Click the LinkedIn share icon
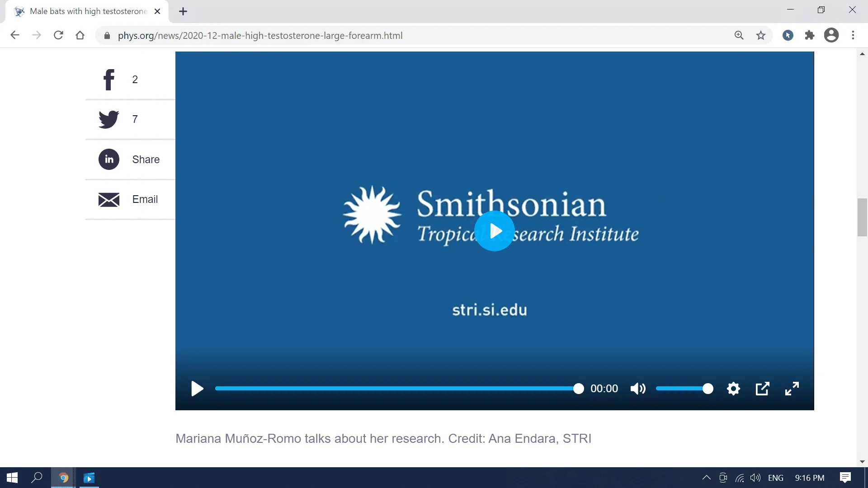Image resolution: width=868 pixels, height=488 pixels. pyautogui.click(x=109, y=160)
